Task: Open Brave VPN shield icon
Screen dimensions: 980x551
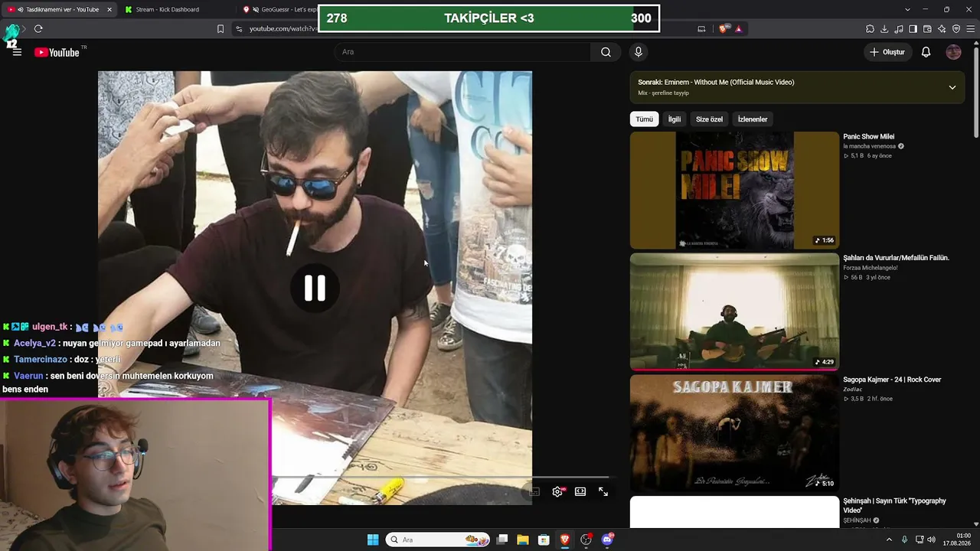Action: click(956, 29)
